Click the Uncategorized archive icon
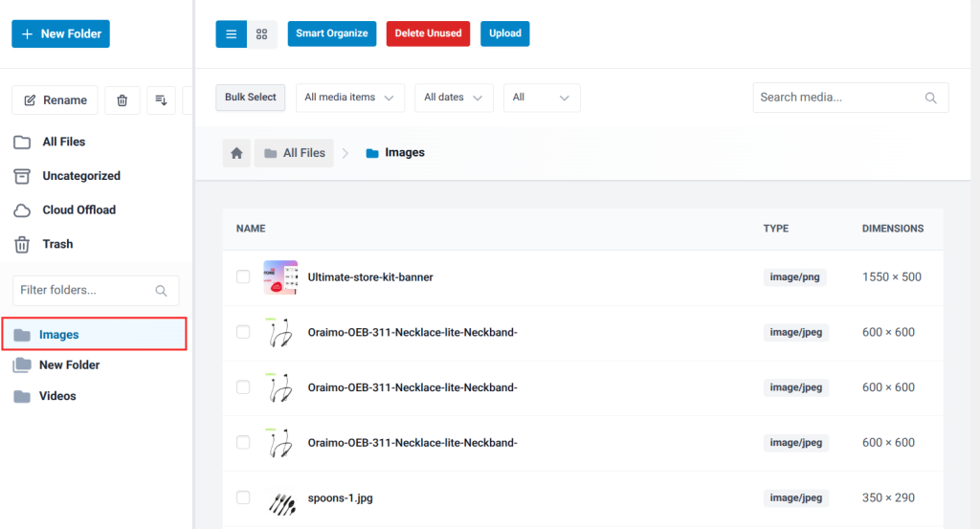This screenshot has height=529, width=980. click(x=22, y=176)
